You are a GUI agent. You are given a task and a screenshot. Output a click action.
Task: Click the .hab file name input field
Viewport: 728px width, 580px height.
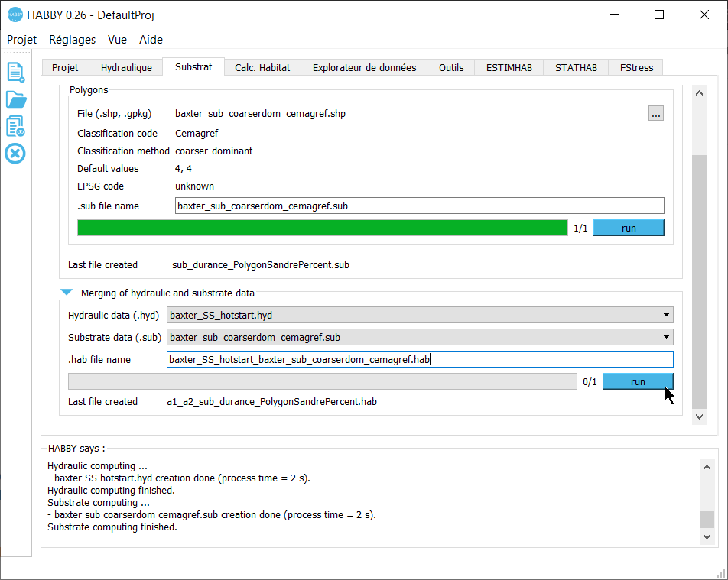[x=420, y=359]
